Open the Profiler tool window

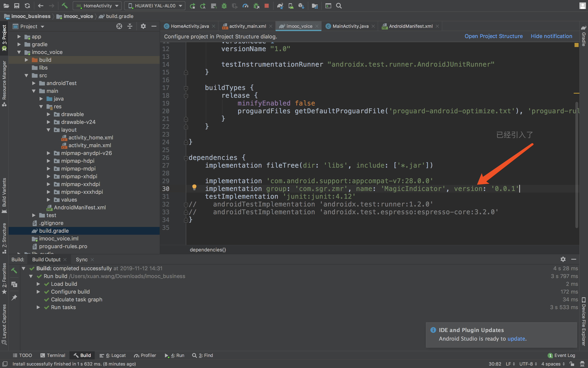coord(145,355)
